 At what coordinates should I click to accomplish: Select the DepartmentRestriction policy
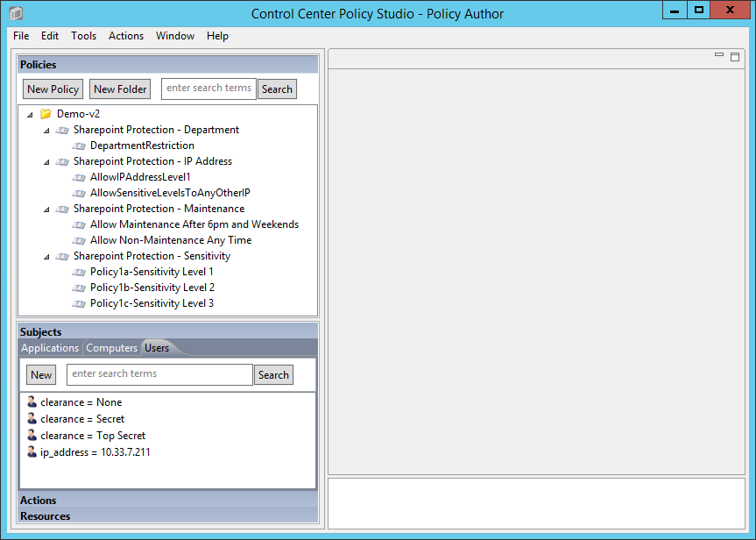tap(142, 146)
